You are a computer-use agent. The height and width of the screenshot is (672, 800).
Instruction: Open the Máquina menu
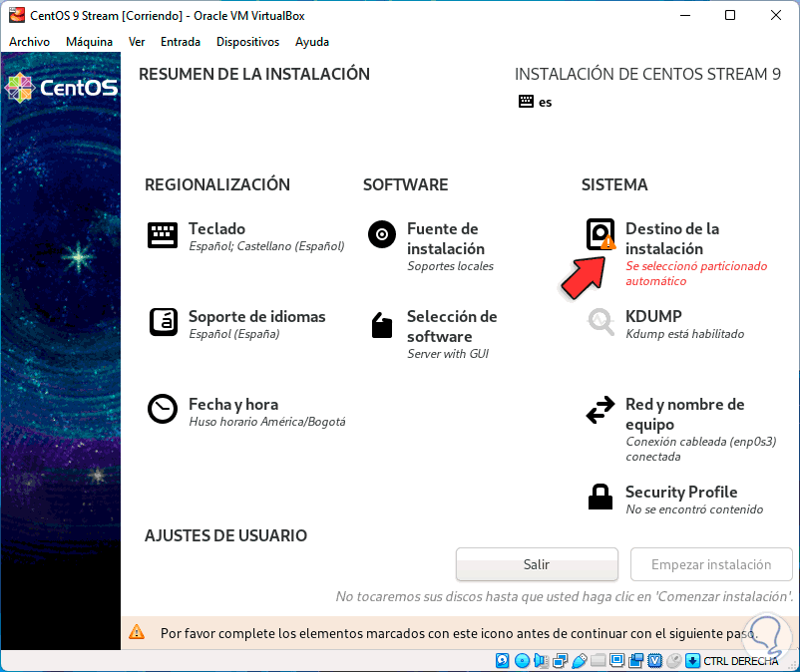click(x=90, y=42)
